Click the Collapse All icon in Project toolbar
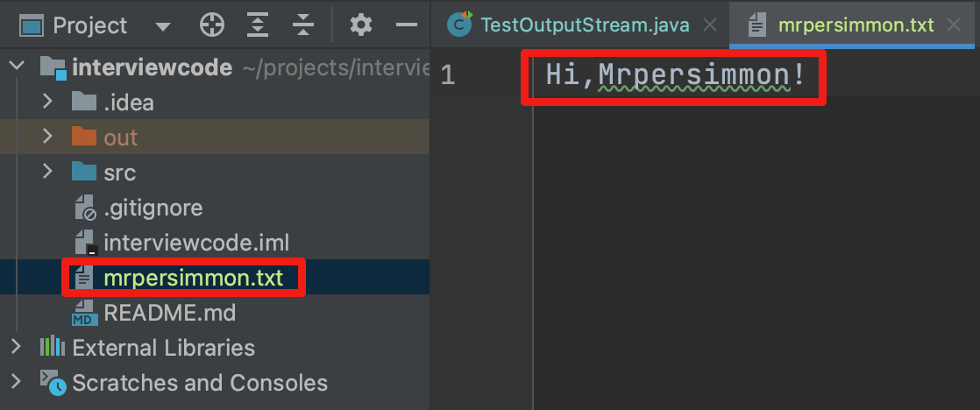This screenshot has height=410, width=980. [x=303, y=25]
